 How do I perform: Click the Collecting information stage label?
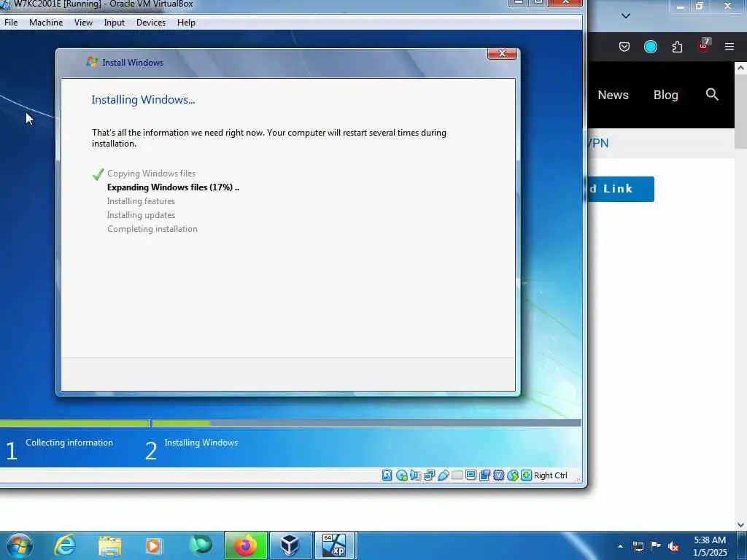click(69, 443)
